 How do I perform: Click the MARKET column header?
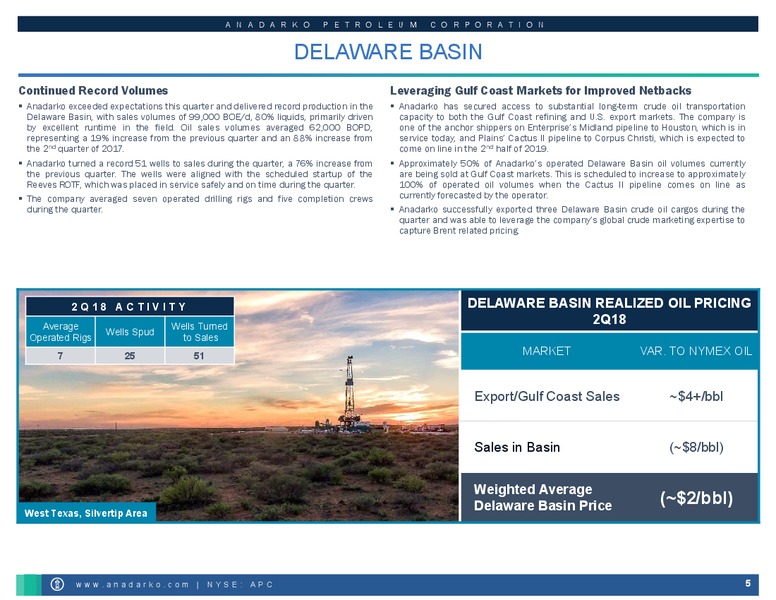point(546,351)
